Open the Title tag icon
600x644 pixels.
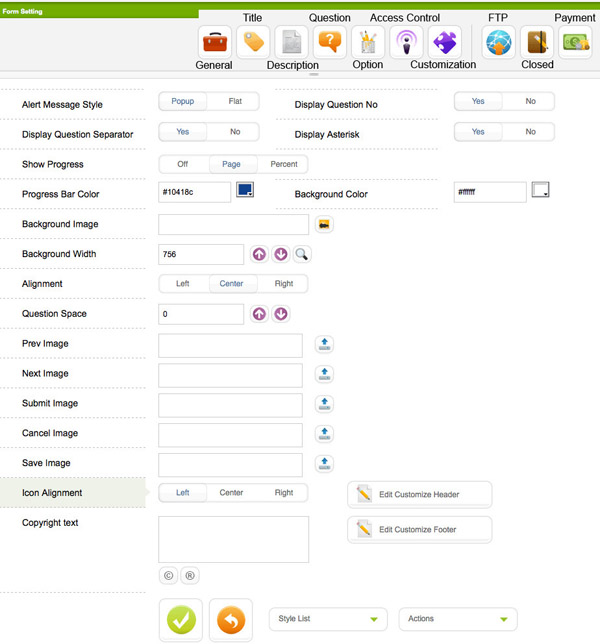coord(254,42)
